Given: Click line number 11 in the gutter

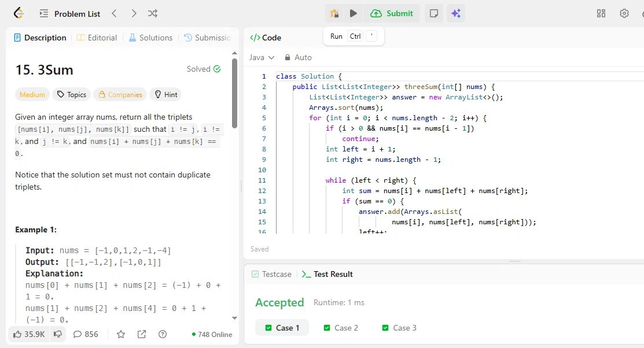Looking at the screenshot, I should tap(262, 180).
